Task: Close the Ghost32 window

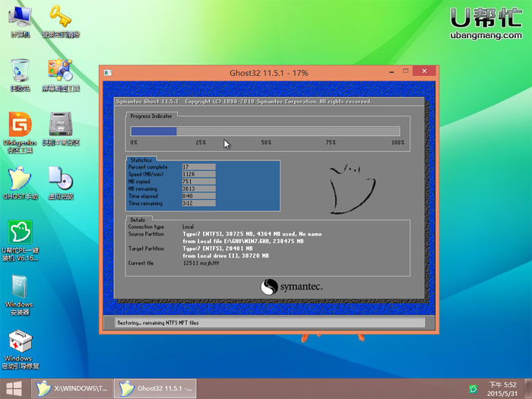Action: 423,72
